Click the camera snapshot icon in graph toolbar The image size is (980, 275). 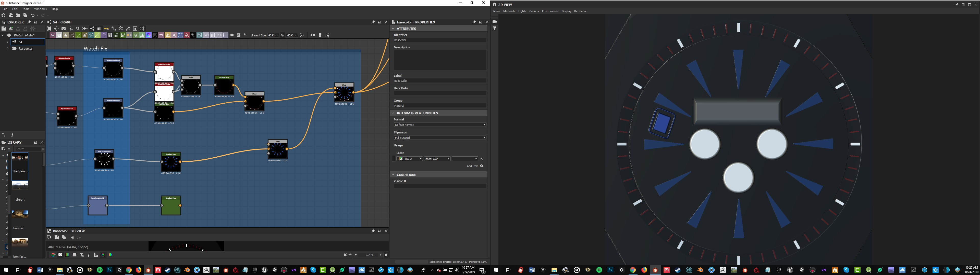coord(64,29)
